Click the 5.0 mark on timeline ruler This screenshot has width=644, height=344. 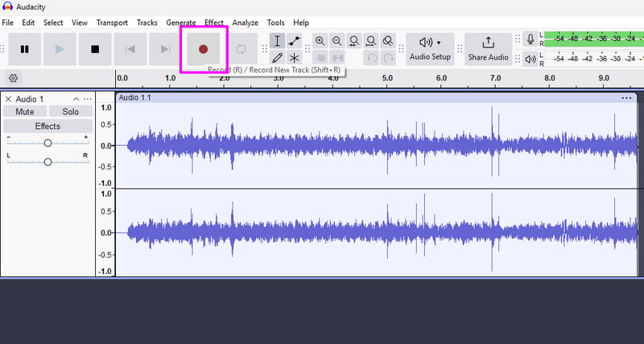coord(387,77)
